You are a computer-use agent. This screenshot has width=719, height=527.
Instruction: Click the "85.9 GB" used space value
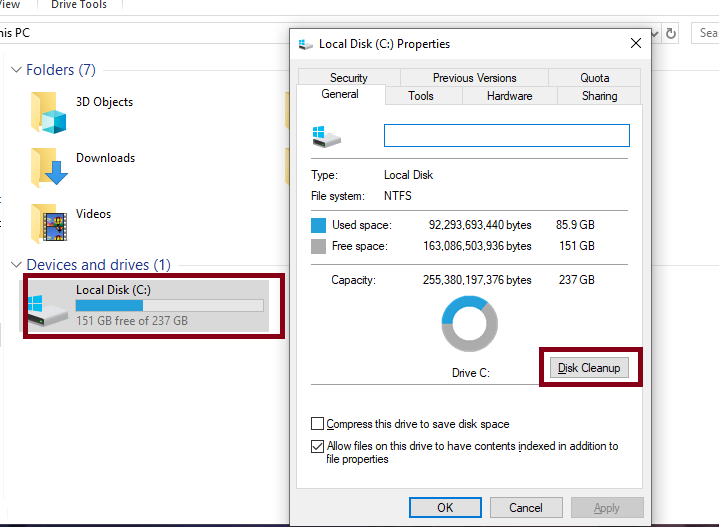[575, 225]
